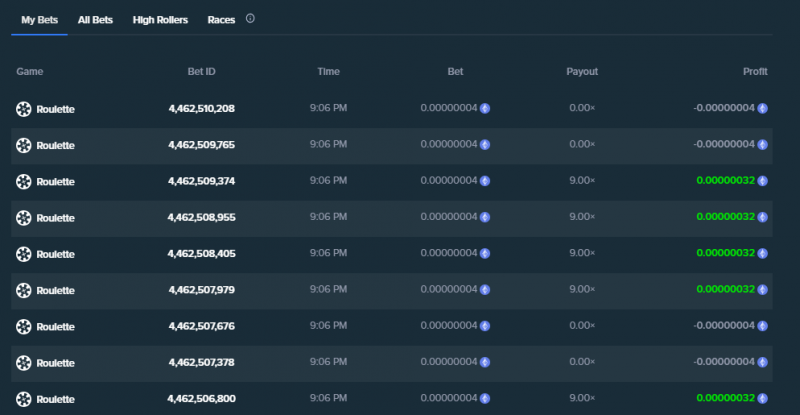Viewport: 800px width, 415px height.
Task: Click 9.00× payout in row 4,462,509,374
Action: (x=582, y=181)
